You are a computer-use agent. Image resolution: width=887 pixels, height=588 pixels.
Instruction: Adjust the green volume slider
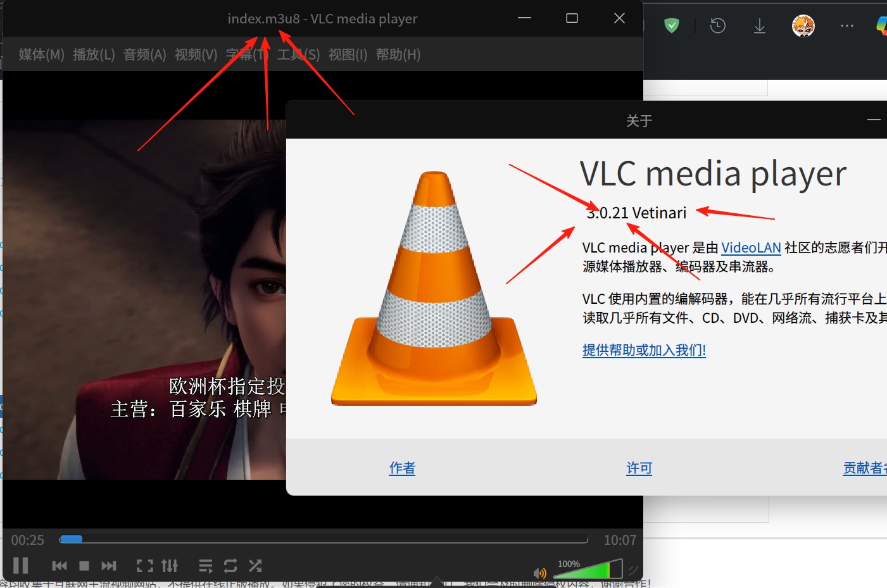(x=588, y=569)
